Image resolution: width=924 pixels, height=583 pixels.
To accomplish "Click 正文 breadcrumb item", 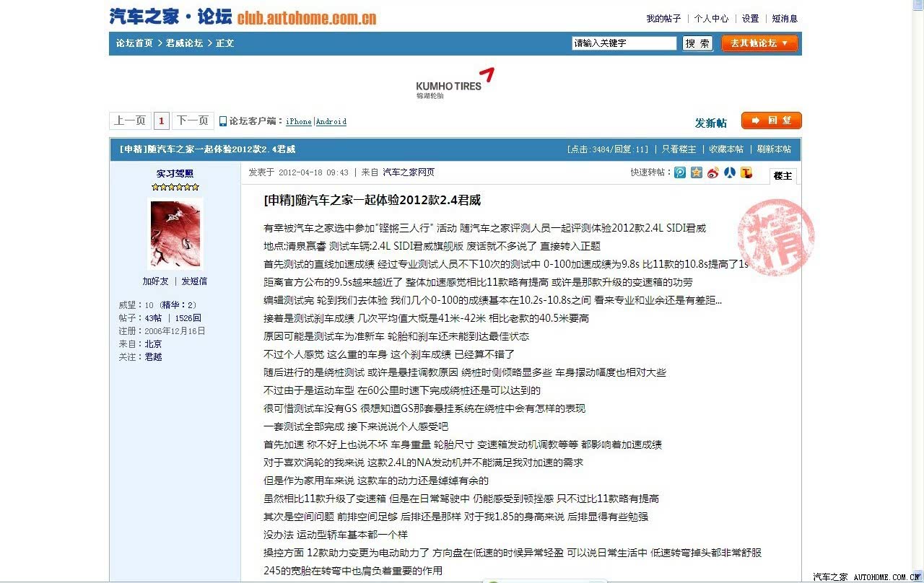I will 225,43.
